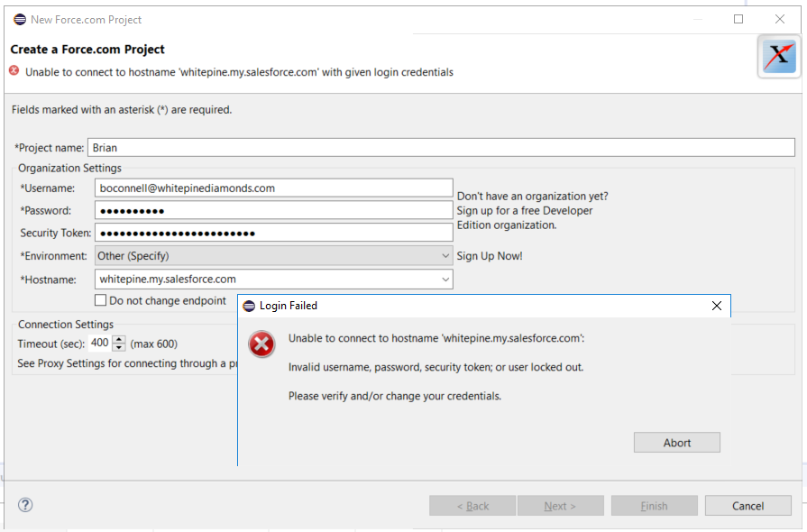Click the red error icon in Login Failed dialog
This screenshot has width=807, height=532.
point(261,344)
